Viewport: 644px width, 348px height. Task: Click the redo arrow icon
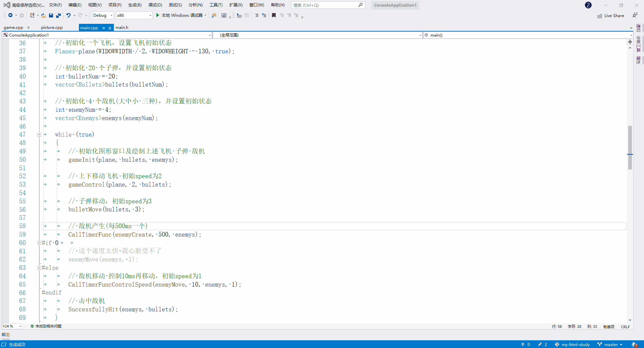[80, 15]
